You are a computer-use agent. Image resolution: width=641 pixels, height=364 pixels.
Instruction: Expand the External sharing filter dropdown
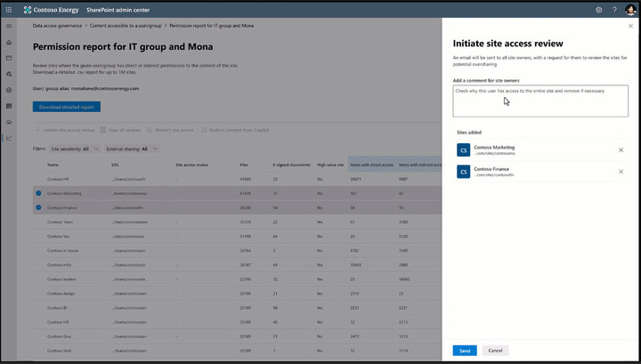pyautogui.click(x=132, y=150)
